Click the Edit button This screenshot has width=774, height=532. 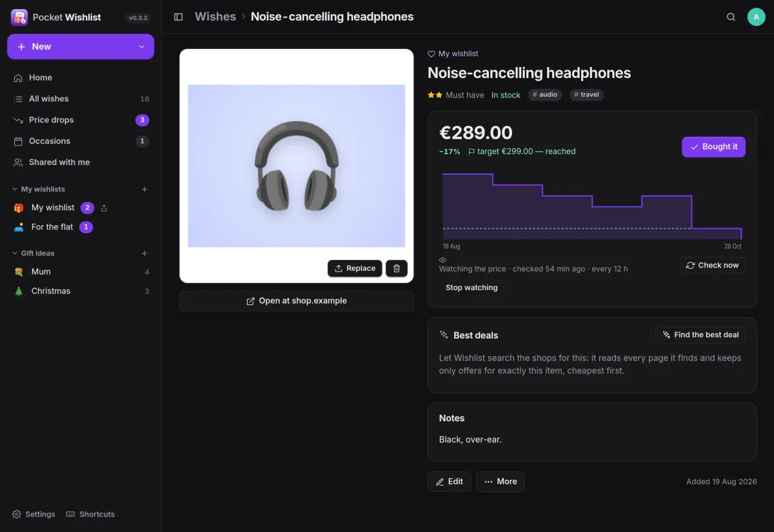click(x=449, y=482)
